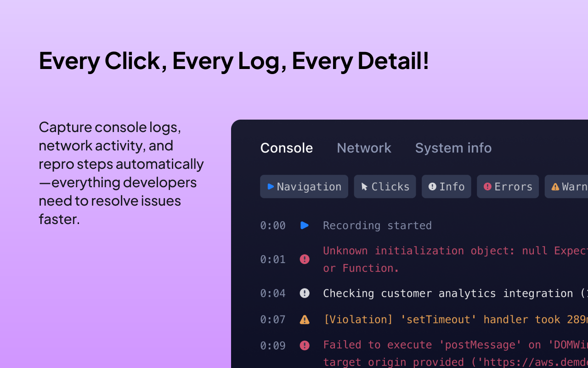The height and width of the screenshot is (368, 588).
Task: Click the 'Every Click, Every Log, Every Detail!' heading
Action: [x=234, y=61]
